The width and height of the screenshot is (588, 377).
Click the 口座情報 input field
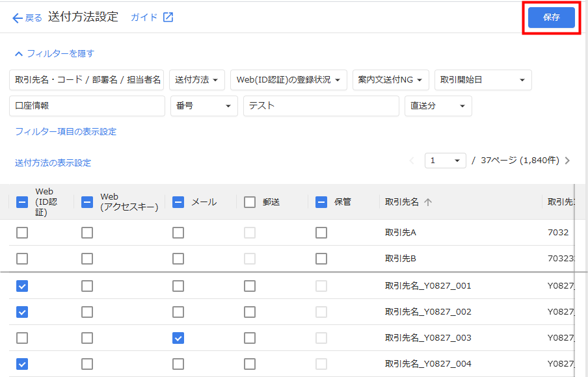pos(87,106)
